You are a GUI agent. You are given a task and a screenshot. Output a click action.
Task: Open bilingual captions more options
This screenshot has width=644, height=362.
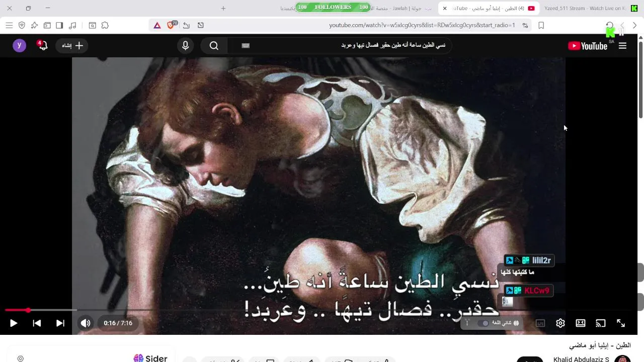(x=467, y=323)
